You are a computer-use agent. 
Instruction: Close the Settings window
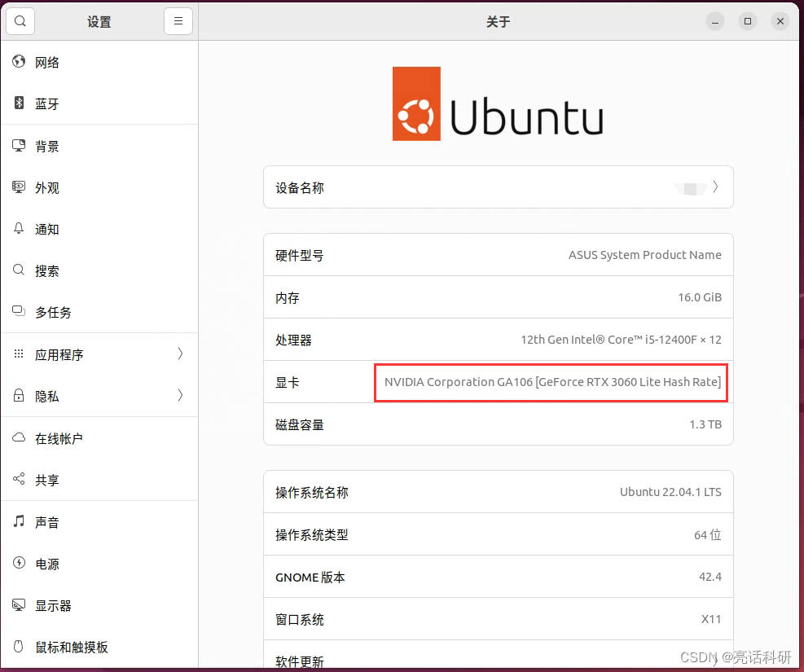point(780,21)
